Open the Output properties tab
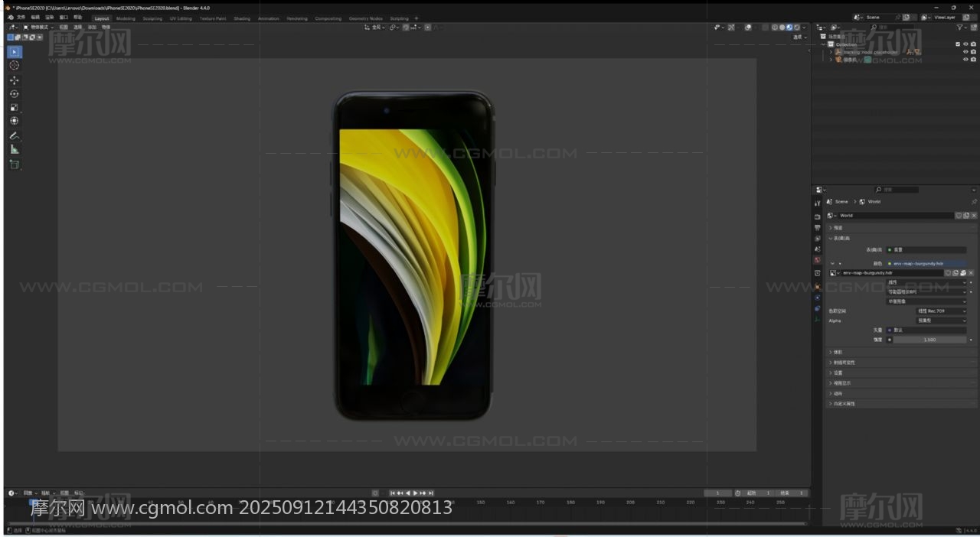The image size is (980, 537). [818, 227]
